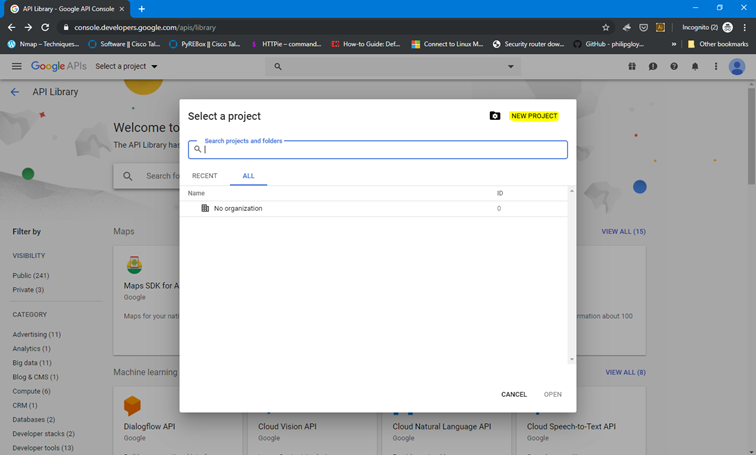This screenshot has width=756, height=455.
Task: Click the top search bar magnifier
Action: click(278, 67)
